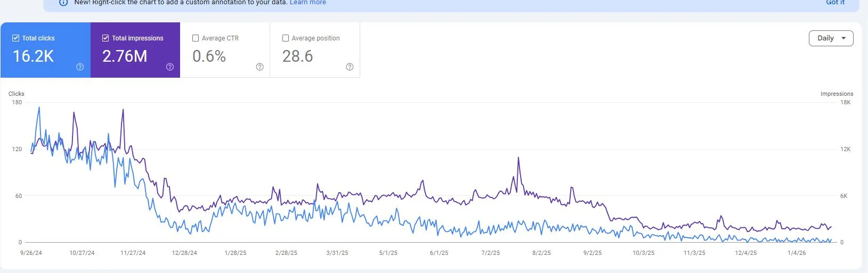
Task: Click the 2.76M total impressions value
Action: [125, 56]
